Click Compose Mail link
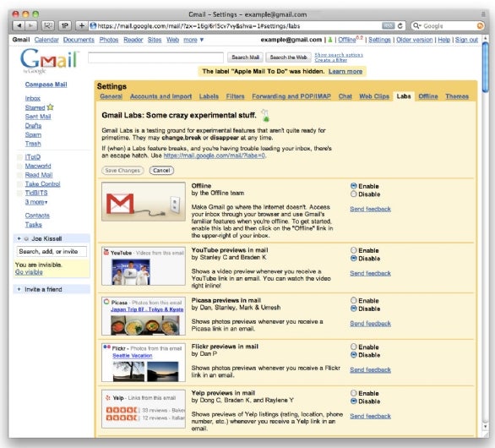 point(46,85)
